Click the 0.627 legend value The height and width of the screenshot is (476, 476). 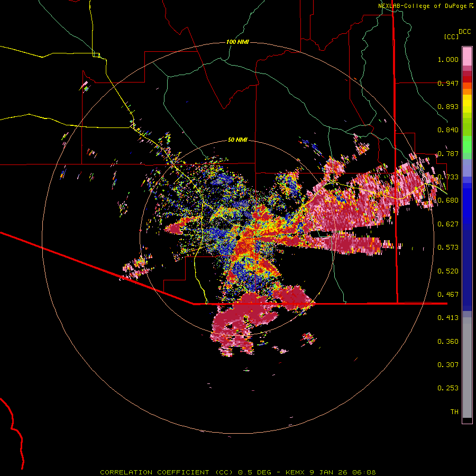[x=448, y=224]
